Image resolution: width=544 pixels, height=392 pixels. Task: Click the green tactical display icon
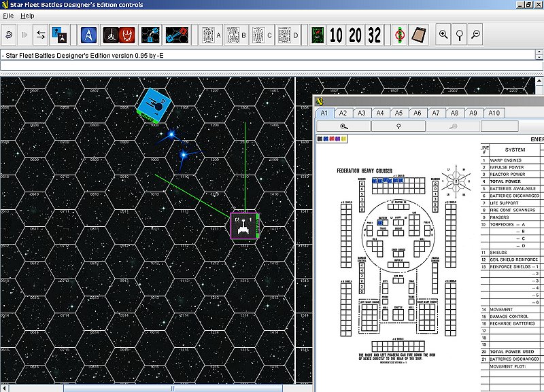[318, 35]
